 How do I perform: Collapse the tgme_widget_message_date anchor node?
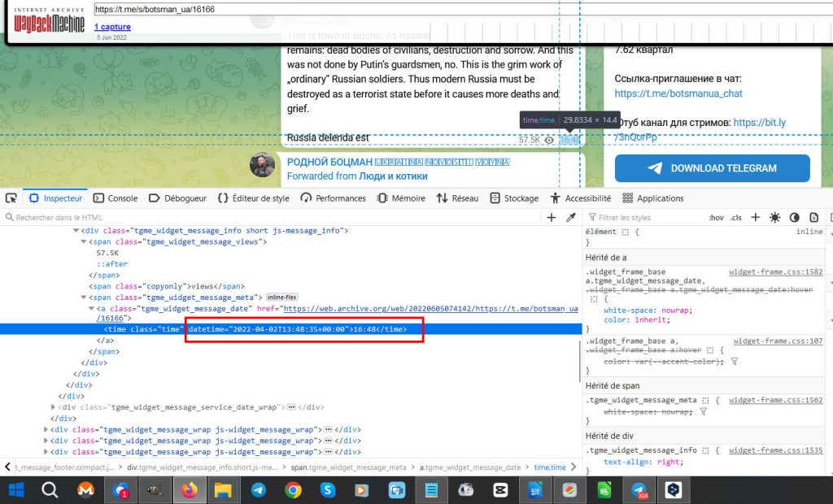(x=91, y=309)
